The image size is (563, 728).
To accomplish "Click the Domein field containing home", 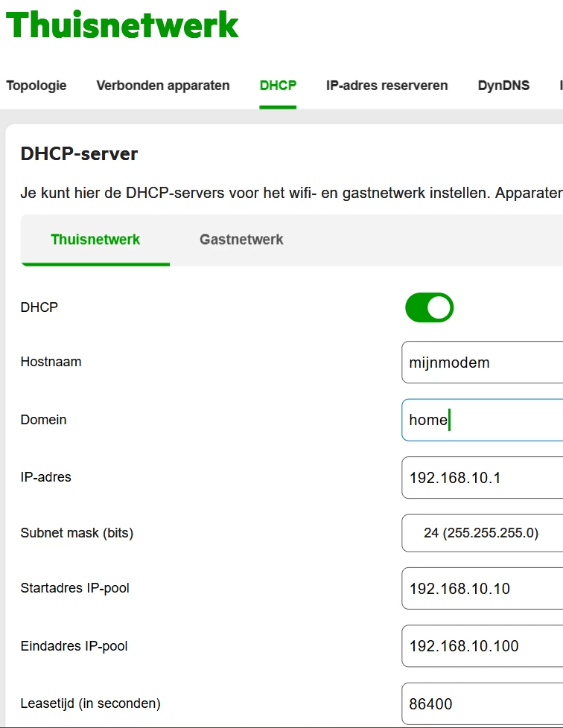I will (482, 420).
